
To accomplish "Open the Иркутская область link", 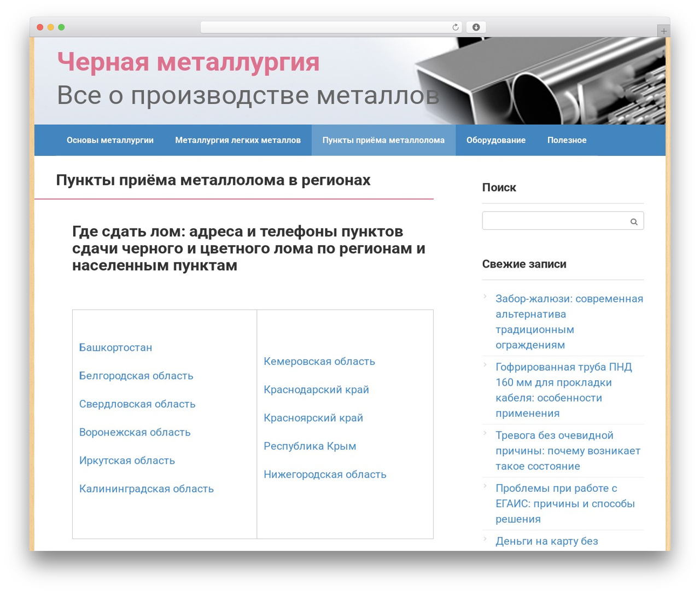I will (127, 461).
